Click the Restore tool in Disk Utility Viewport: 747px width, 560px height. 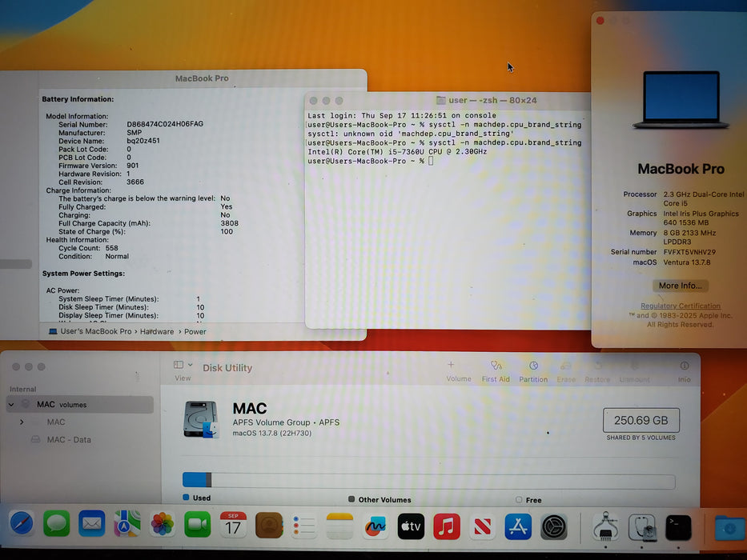(x=597, y=371)
